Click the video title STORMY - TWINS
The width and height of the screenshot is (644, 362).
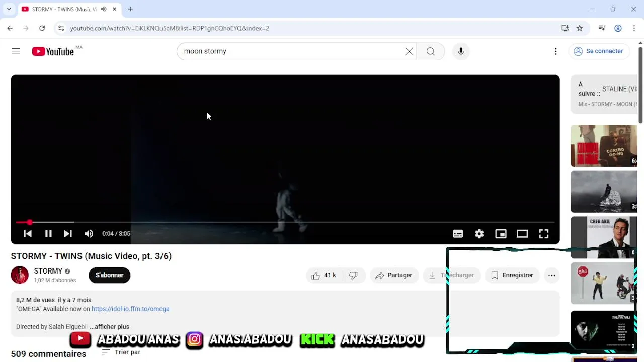point(91,256)
